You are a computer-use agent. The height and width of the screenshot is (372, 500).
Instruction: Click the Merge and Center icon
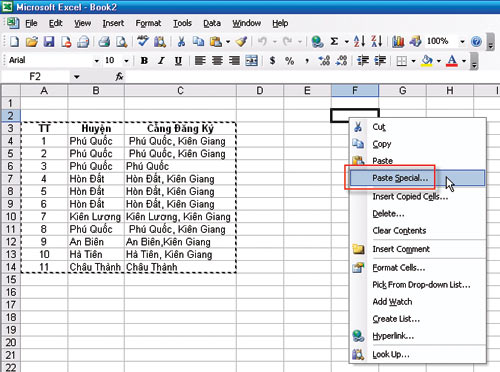[252, 61]
